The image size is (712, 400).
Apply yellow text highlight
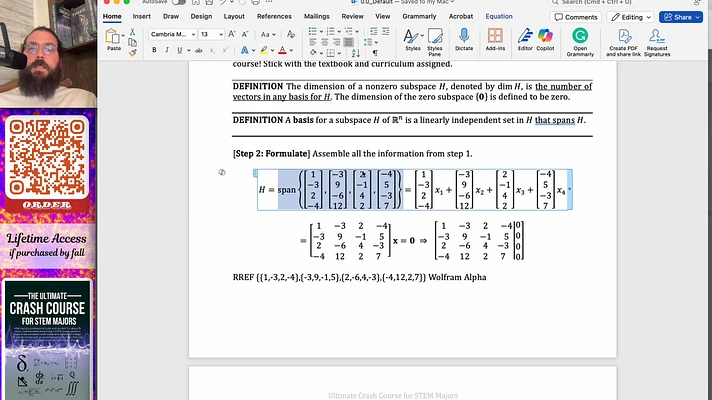[263, 50]
